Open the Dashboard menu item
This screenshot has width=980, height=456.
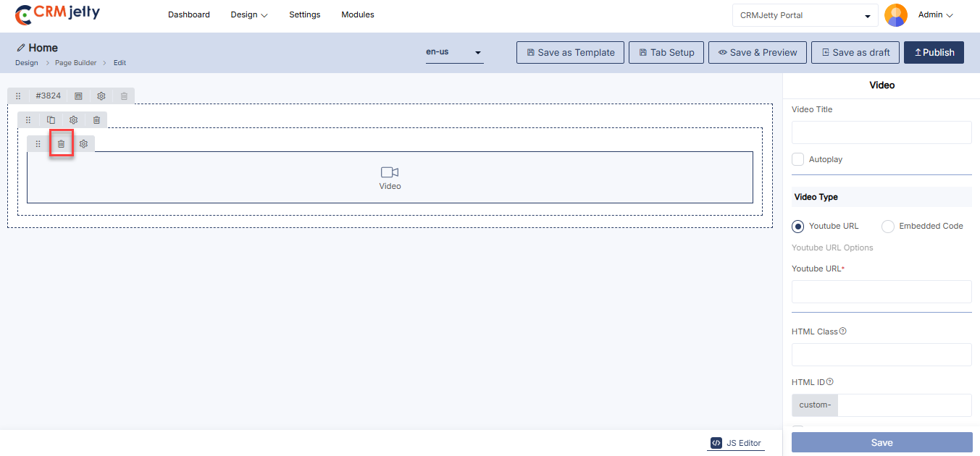click(x=189, y=14)
